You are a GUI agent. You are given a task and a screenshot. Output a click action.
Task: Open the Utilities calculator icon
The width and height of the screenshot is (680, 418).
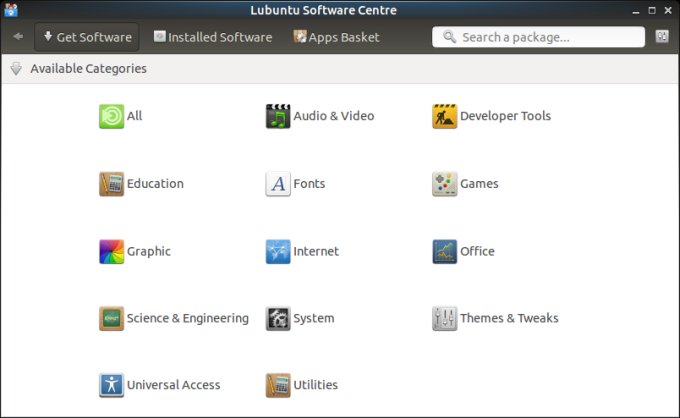pos(278,385)
